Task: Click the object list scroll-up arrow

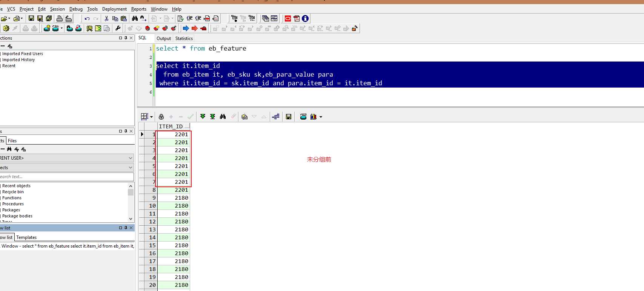Action: click(131, 186)
